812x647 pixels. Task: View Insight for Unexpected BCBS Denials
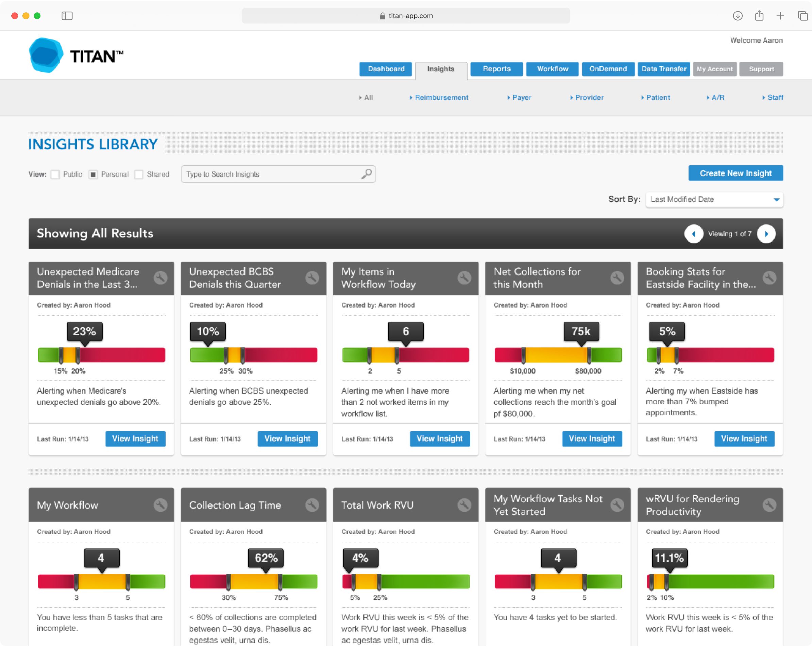tap(287, 439)
